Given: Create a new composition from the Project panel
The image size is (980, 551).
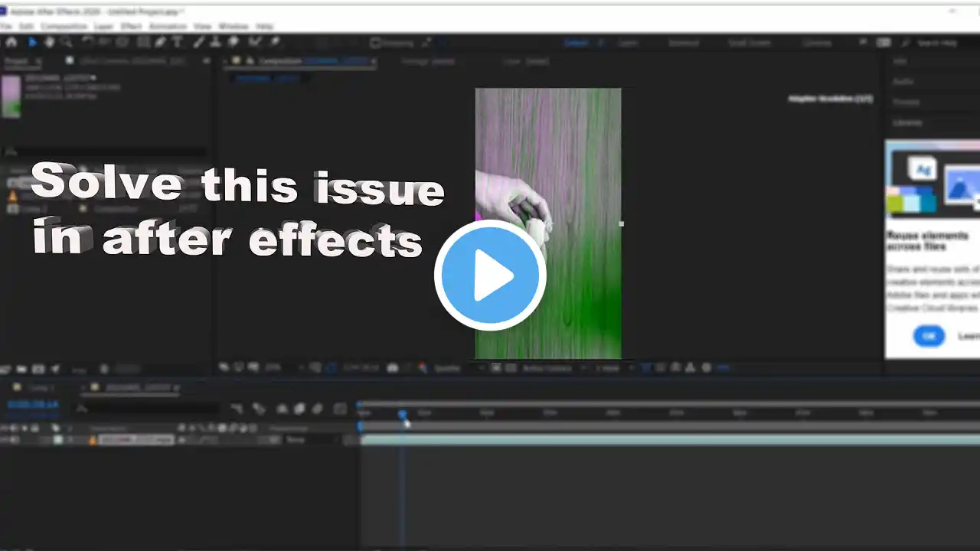Looking at the screenshot, I should tap(38, 369).
